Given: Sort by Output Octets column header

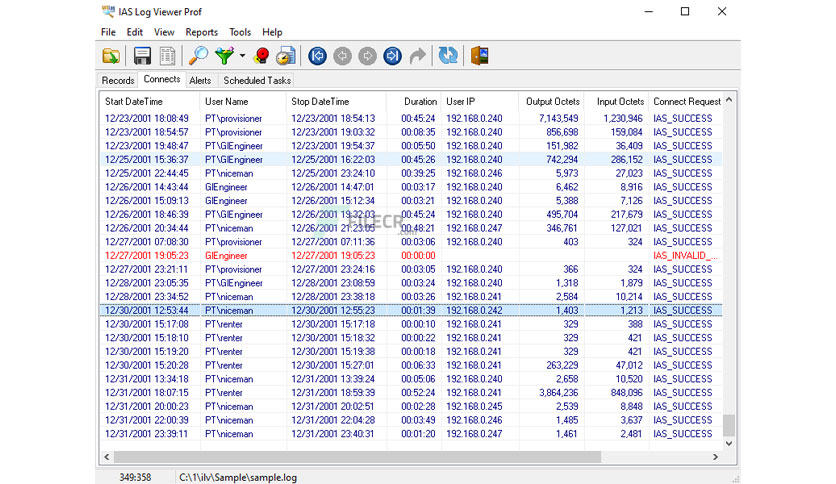Looking at the screenshot, I should (x=551, y=101).
